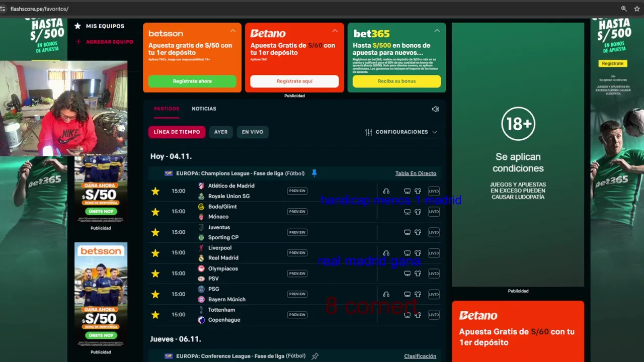644x362 pixels.
Task: Click Agregar Equipo in sidebar
Action: pos(105,42)
